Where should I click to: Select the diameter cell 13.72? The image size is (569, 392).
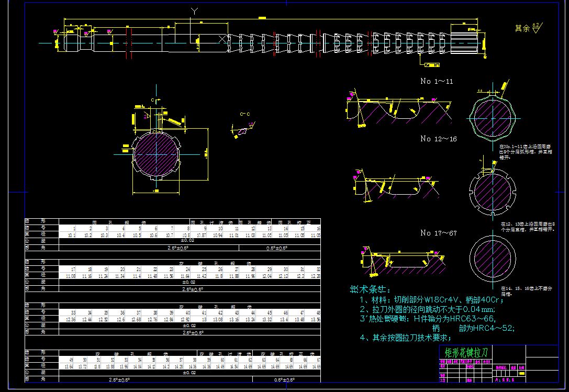83,367
